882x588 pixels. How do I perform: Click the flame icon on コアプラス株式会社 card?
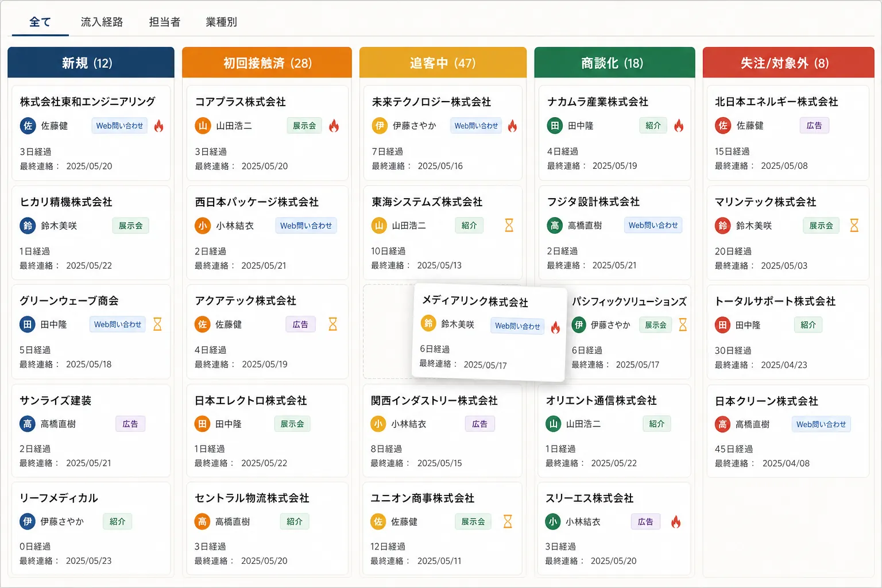(x=334, y=126)
